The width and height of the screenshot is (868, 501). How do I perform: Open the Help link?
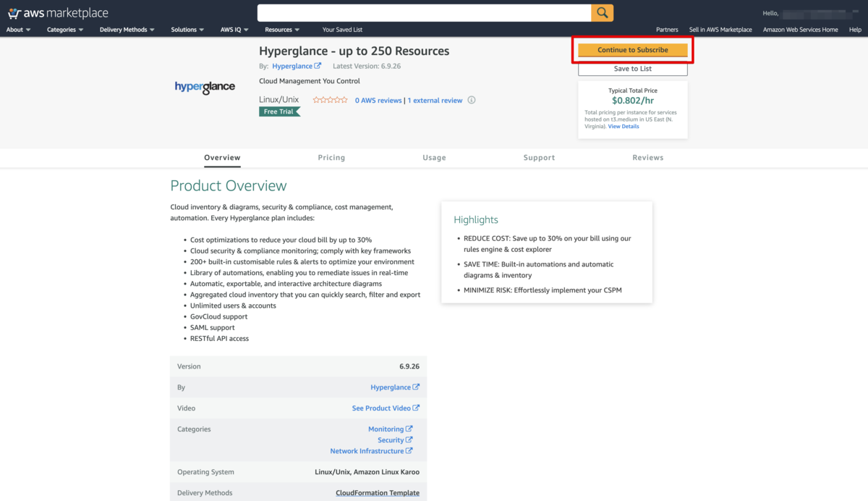tap(855, 30)
